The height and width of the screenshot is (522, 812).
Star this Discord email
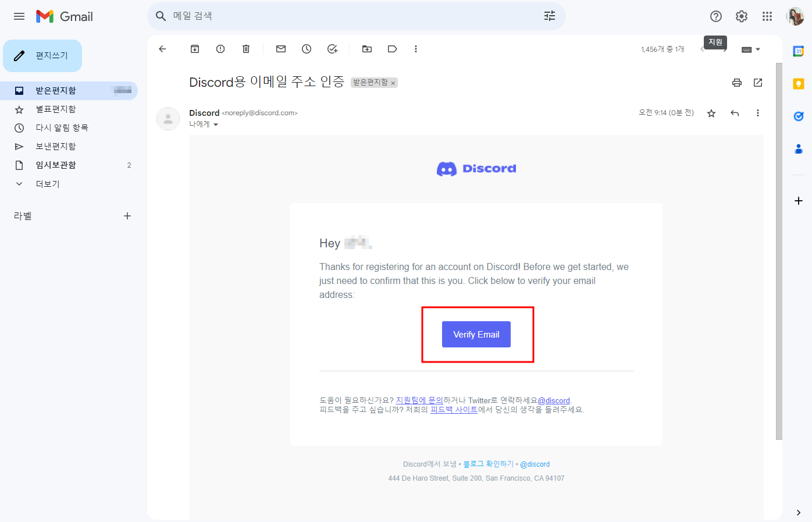711,113
